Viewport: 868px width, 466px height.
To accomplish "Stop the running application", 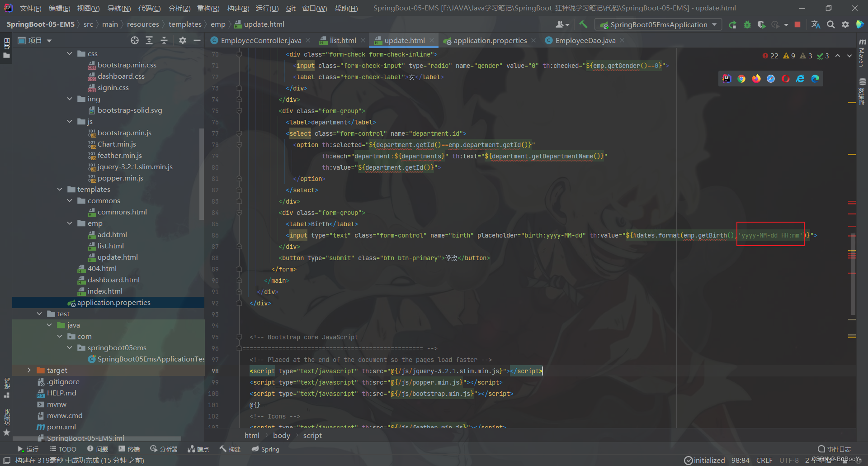I will (797, 24).
